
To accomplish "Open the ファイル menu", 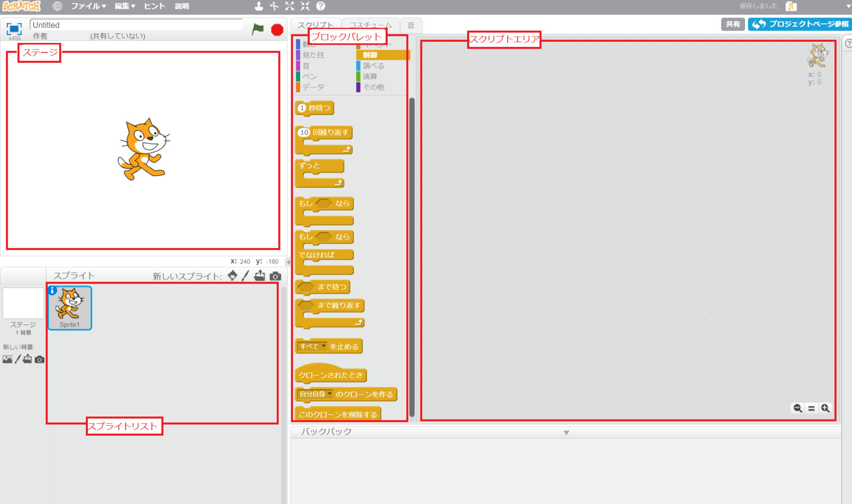I will (x=88, y=6).
